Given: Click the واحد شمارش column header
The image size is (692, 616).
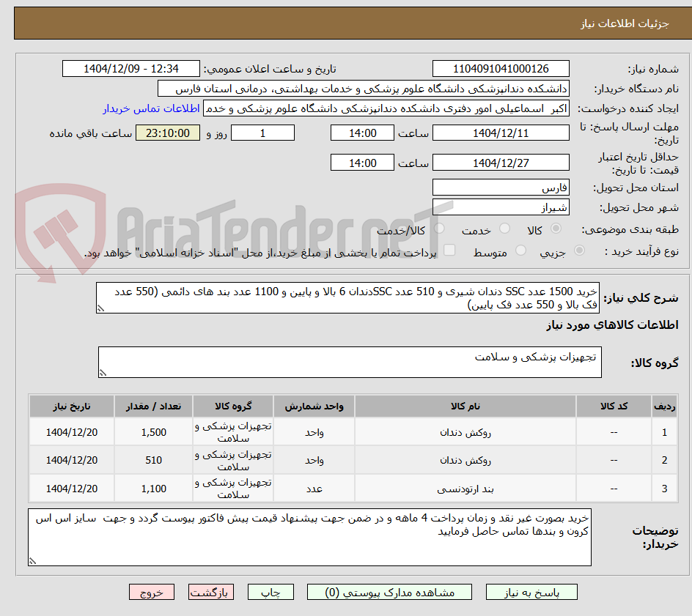Looking at the screenshot, I should (314, 406).
